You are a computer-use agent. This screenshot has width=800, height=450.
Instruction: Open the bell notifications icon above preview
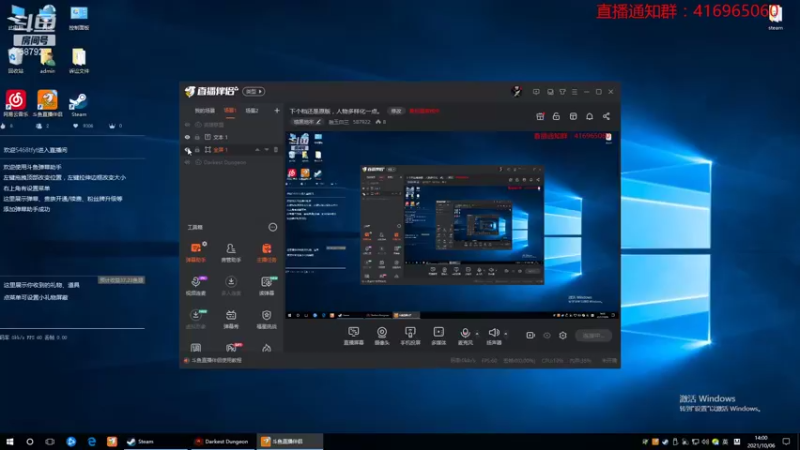pos(589,116)
